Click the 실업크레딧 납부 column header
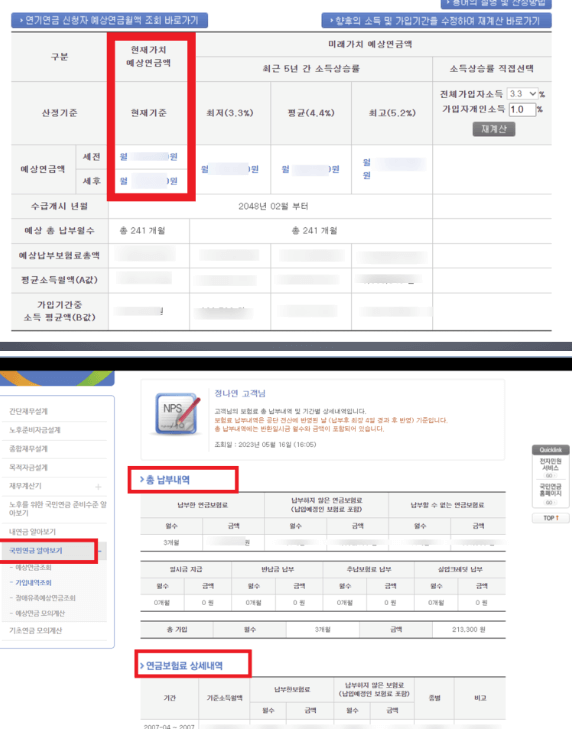This screenshot has width=572, height=729. coord(460,570)
